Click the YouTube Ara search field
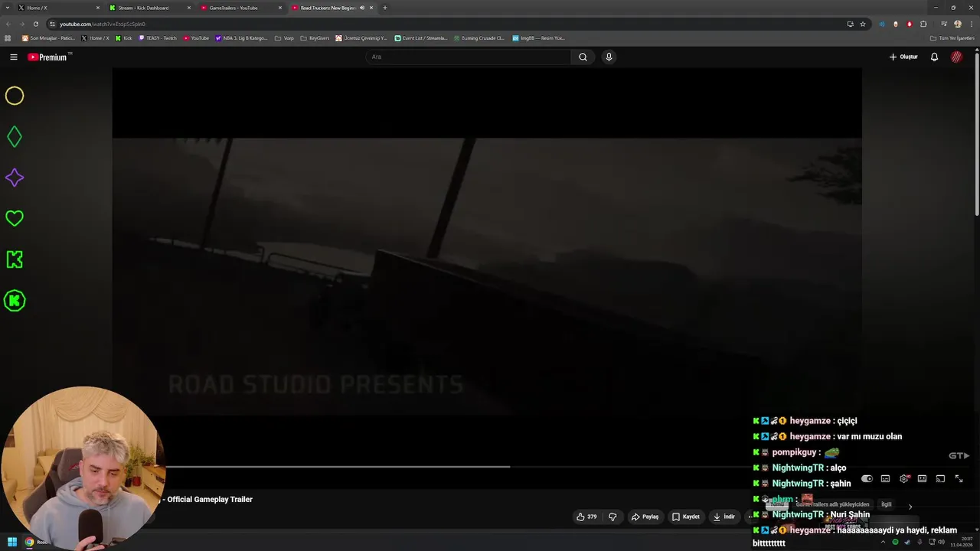Image resolution: width=980 pixels, height=551 pixels. 468,57
